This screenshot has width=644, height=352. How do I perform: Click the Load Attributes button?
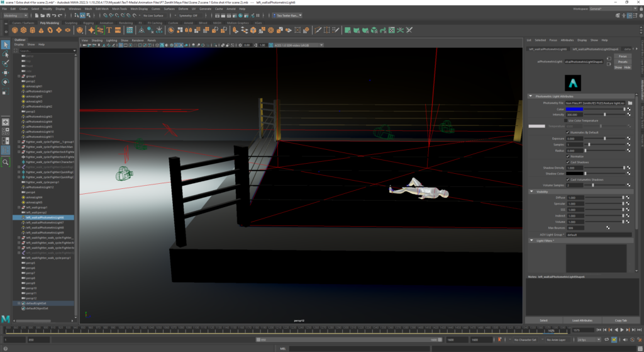[x=583, y=320]
